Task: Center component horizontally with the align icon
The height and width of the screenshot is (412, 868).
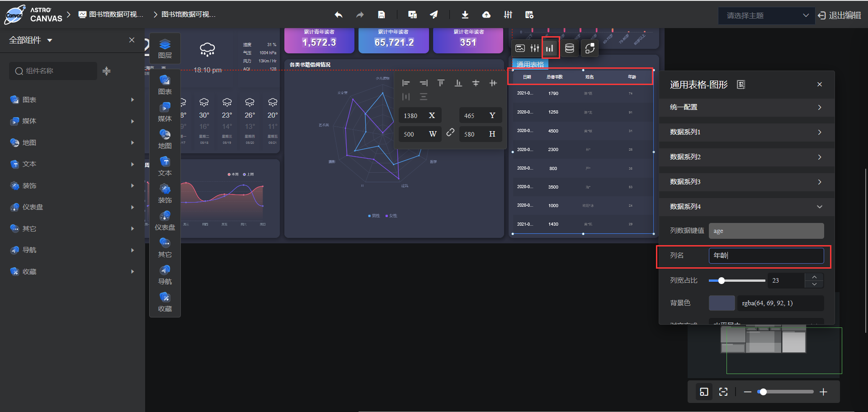Action: pos(493,83)
